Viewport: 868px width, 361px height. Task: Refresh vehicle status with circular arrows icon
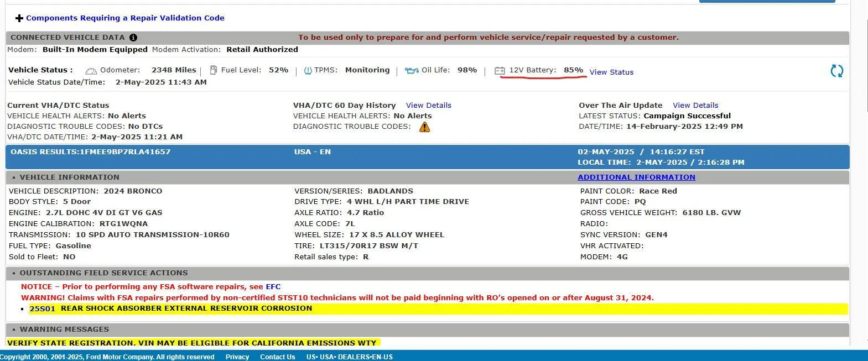coord(837,71)
